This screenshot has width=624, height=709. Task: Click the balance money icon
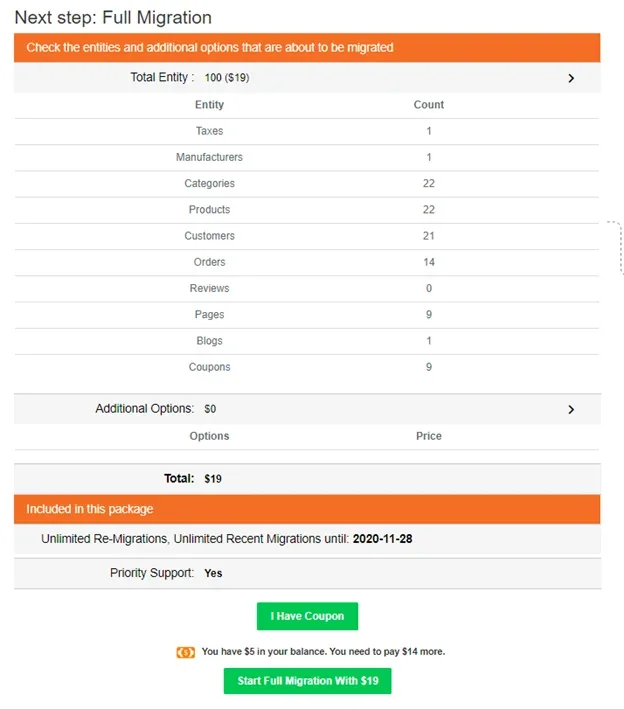pyautogui.click(x=185, y=652)
